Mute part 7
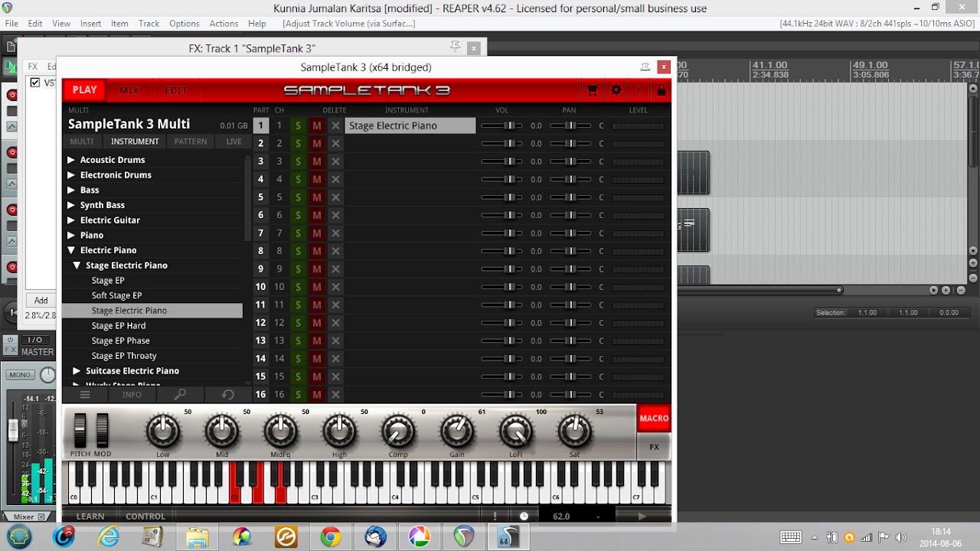Viewport: 980px width, 551px height. (317, 233)
